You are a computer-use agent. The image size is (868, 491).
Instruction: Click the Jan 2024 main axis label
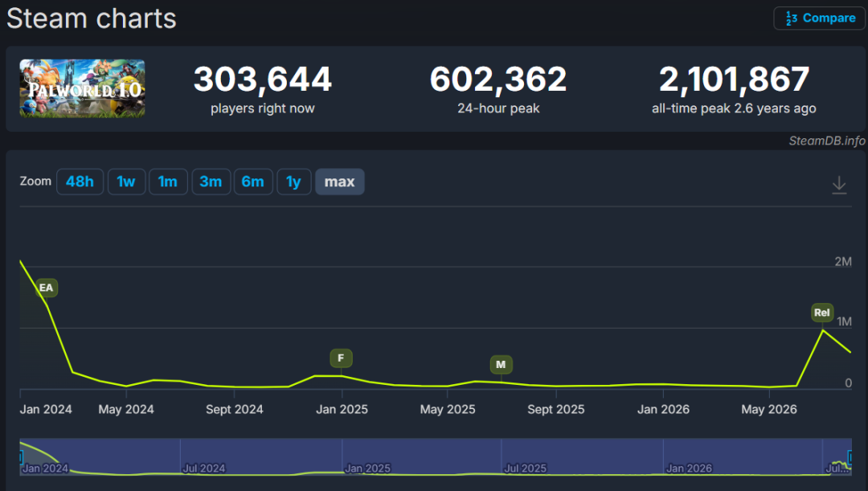tap(46, 410)
